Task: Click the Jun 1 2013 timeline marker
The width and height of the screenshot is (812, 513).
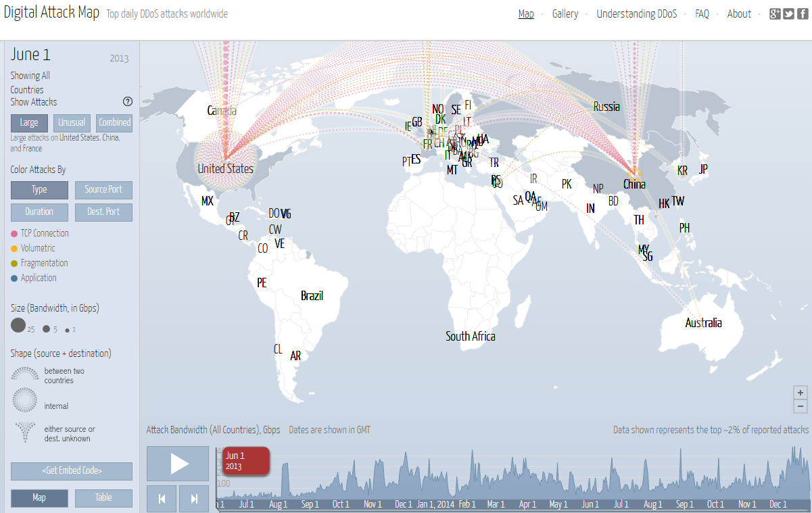Action: [246, 461]
